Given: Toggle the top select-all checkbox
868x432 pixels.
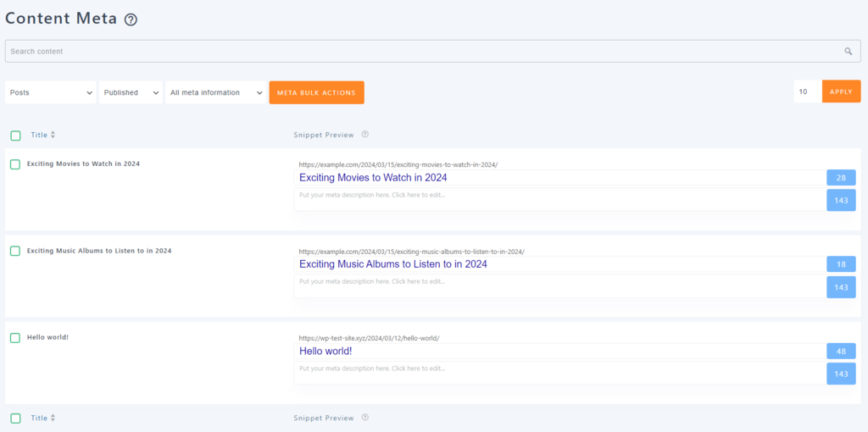Looking at the screenshot, I should [x=15, y=136].
